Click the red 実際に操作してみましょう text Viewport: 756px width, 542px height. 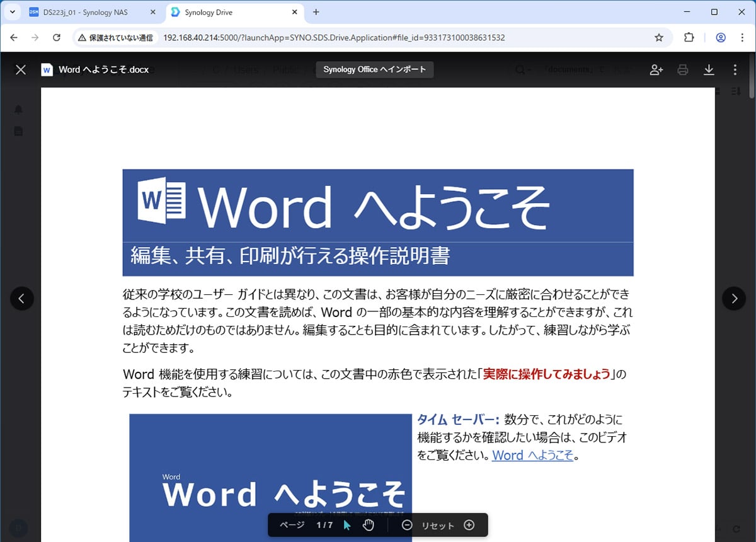(x=547, y=374)
